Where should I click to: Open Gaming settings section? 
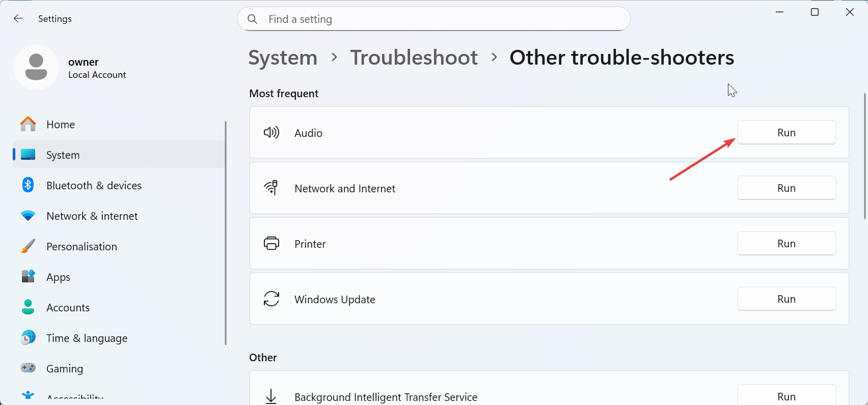pos(65,369)
